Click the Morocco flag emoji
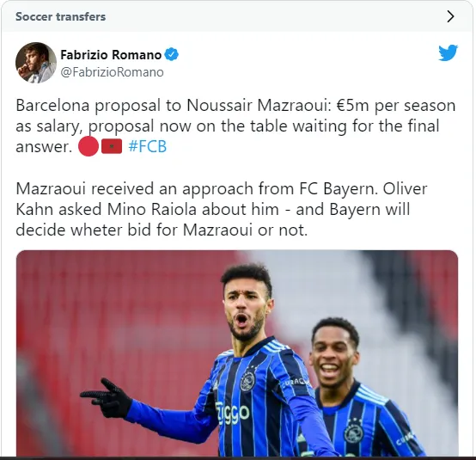The height and width of the screenshot is (460, 476). click(112, 146)
